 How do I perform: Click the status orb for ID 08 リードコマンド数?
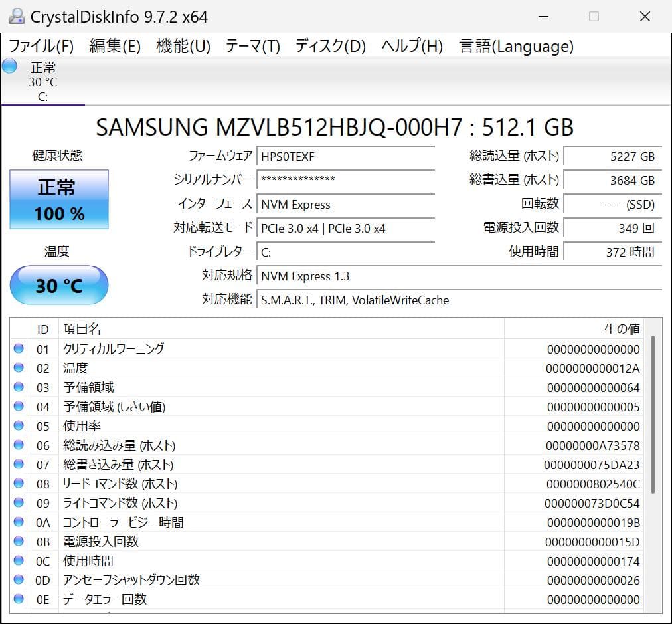coord(19,483)
